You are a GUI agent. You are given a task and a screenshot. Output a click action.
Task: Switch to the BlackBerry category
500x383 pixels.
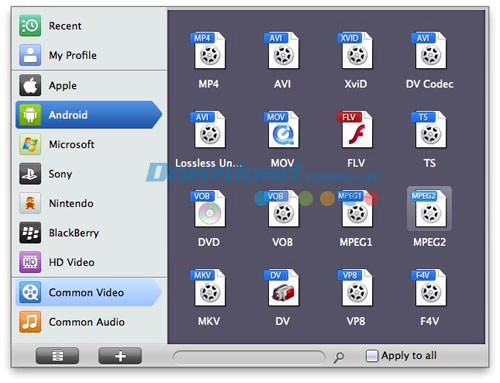point(89,233)
